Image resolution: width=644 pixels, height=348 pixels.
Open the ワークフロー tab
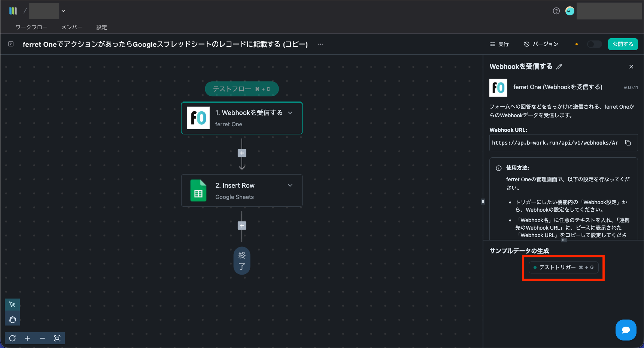(x=31, y=27)
